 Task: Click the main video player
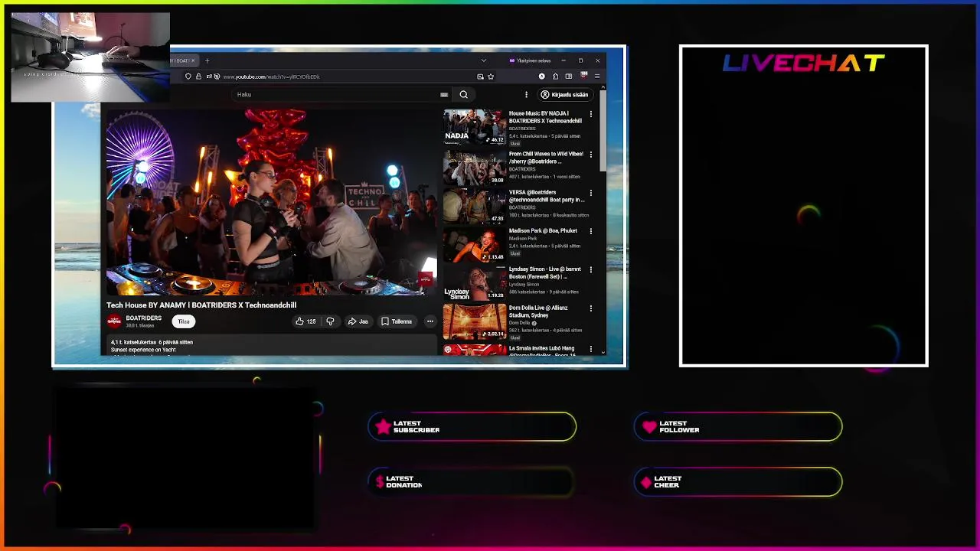[x=272, y=202]
